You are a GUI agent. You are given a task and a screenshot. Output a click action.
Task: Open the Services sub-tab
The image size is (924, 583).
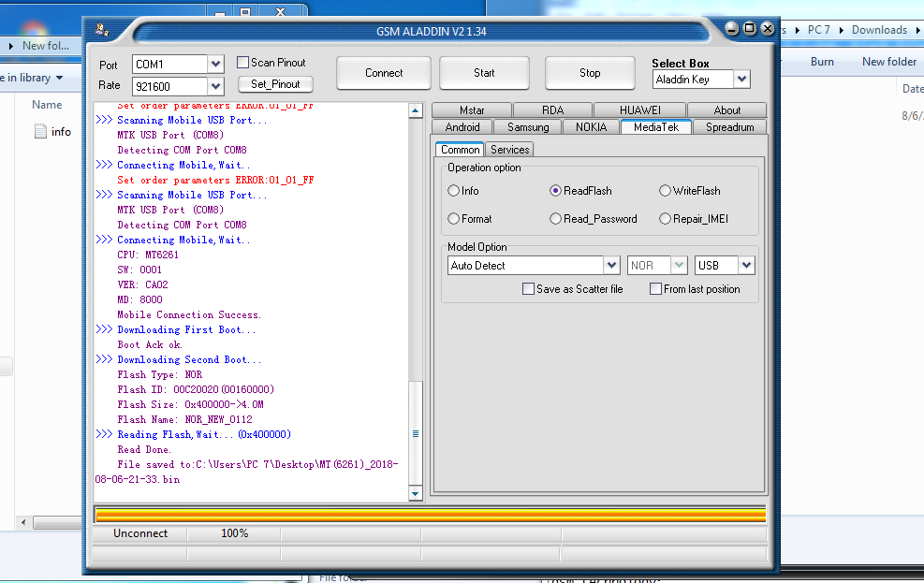509,150
